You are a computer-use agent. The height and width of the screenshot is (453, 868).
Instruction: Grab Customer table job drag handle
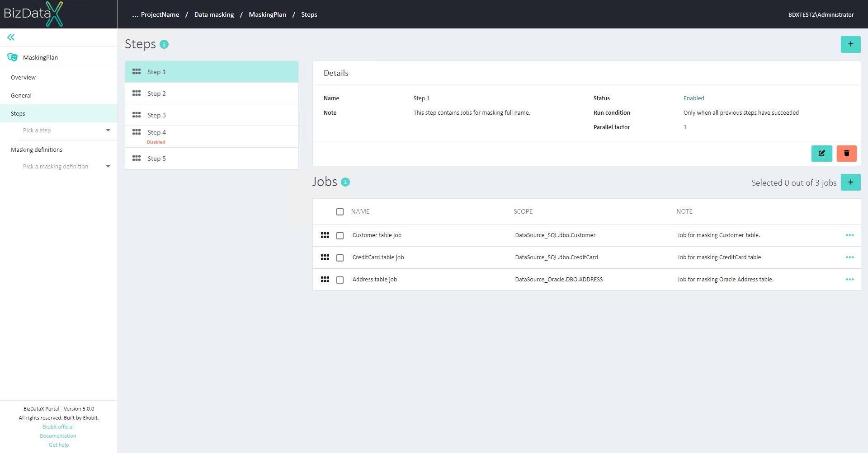coord(325,235)
